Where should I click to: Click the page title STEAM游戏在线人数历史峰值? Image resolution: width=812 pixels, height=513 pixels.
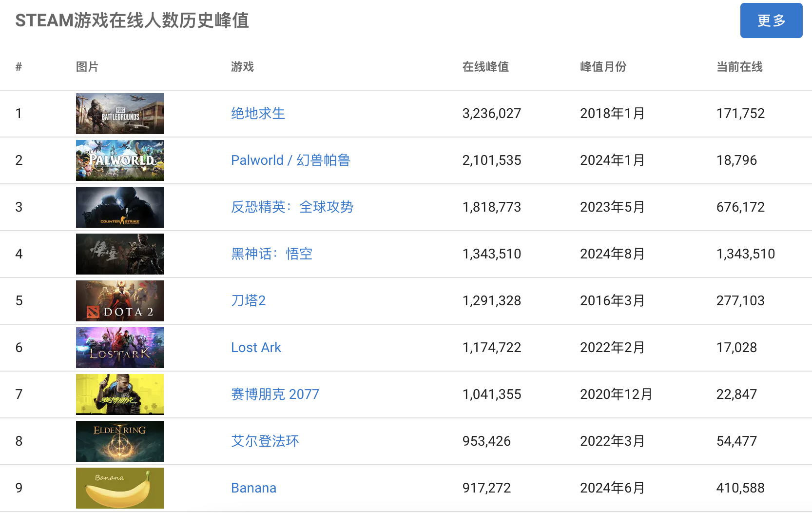[132, 20]
